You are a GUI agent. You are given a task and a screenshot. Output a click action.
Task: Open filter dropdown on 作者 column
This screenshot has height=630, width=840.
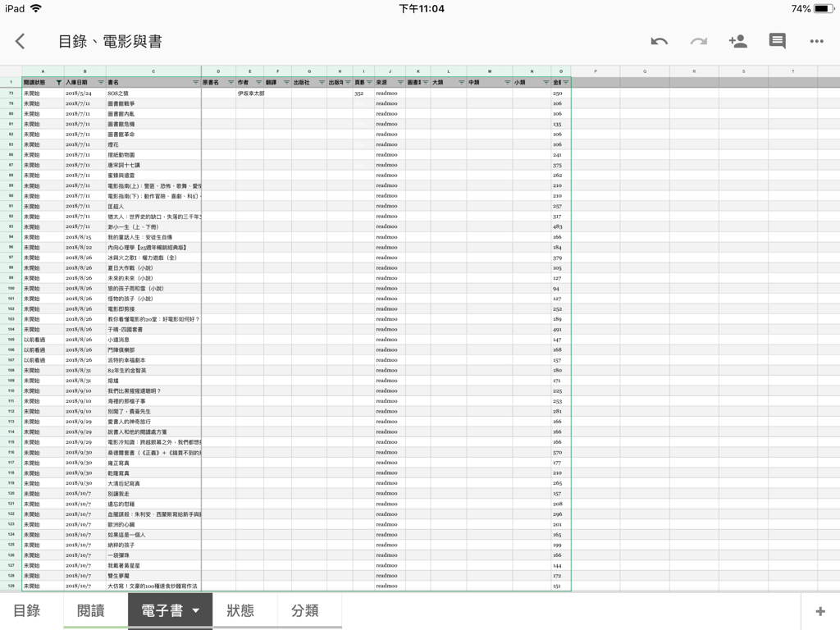point(258,83)
